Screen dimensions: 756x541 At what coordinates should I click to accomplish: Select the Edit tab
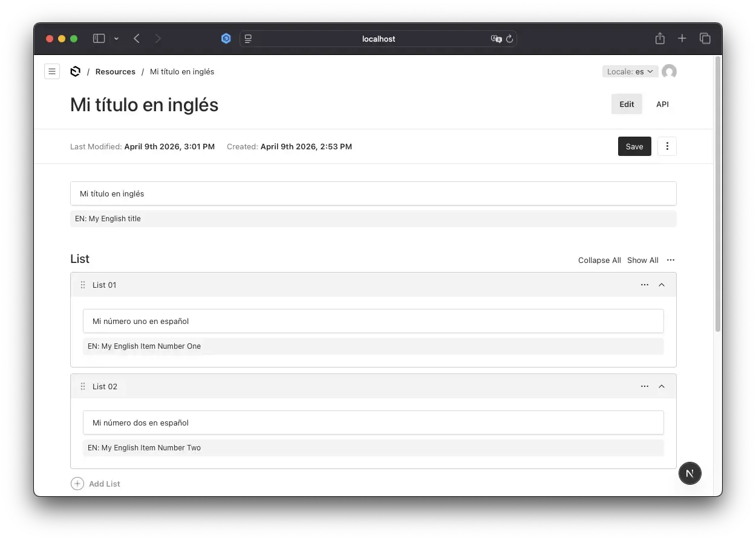(627, 104)
